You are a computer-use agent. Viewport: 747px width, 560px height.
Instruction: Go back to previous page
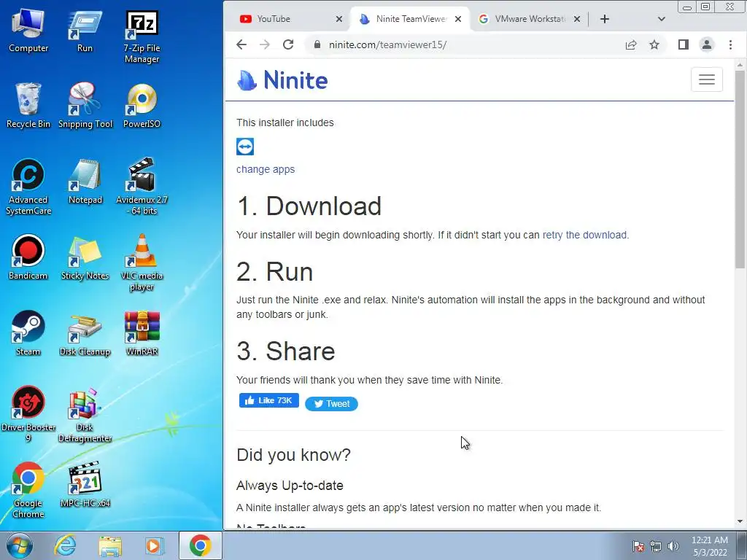(x=241, y=44)
